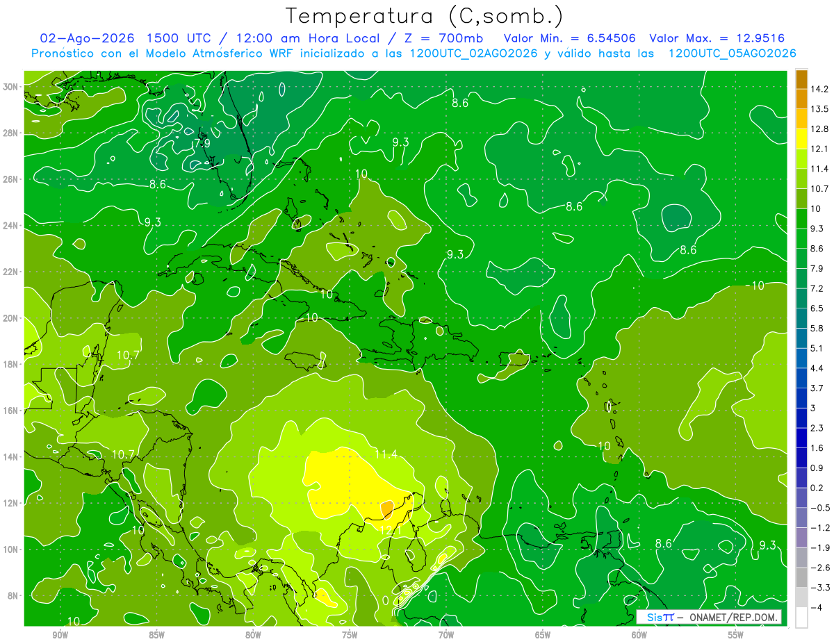The width and height of the screenshot is (834, 644).
Task: Pick the colorbar segment between 13.5 and 14.2
Action: pyautogui.click(x=801, y=99)
